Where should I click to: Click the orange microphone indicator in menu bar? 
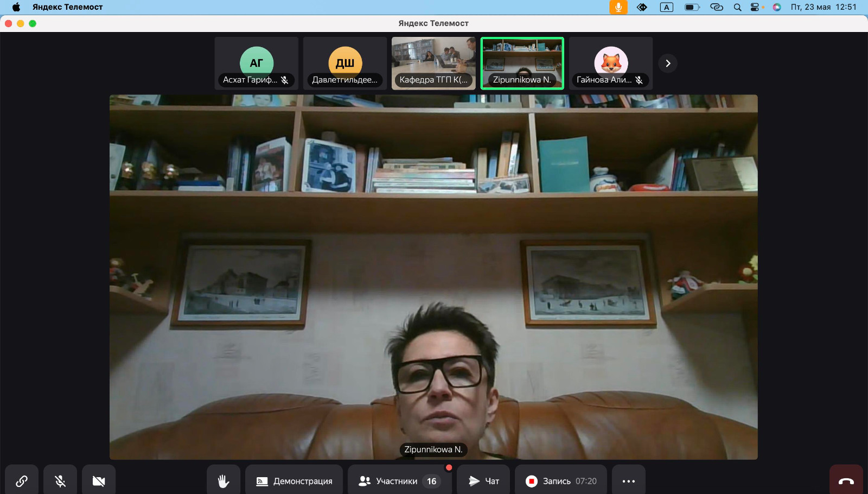618,7
